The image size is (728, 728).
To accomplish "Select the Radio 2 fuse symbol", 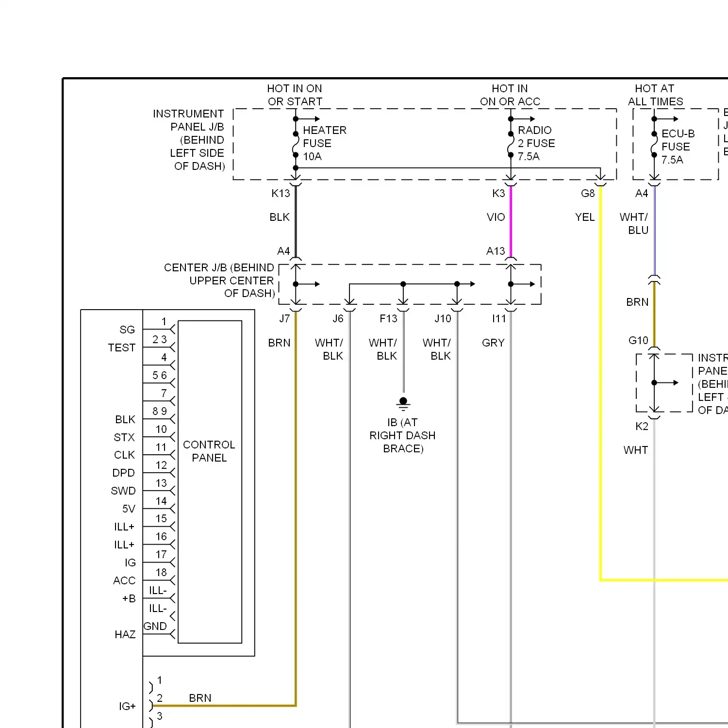I will (x=511, y=144).
